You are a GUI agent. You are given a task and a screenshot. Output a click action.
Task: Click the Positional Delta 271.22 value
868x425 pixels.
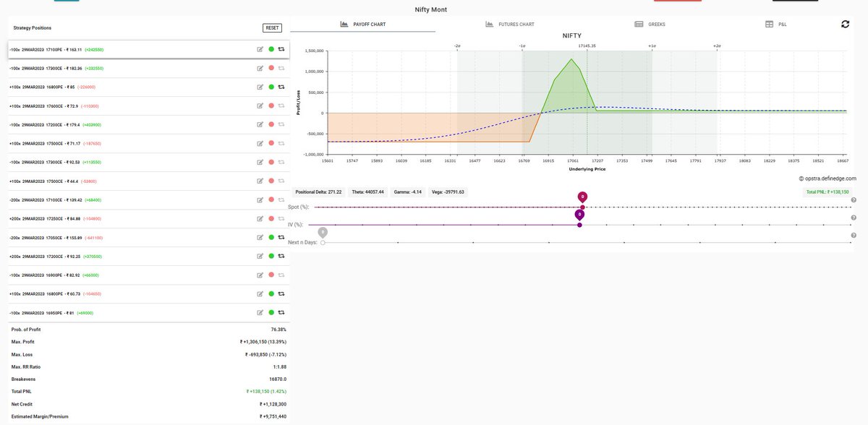point(318,192)
